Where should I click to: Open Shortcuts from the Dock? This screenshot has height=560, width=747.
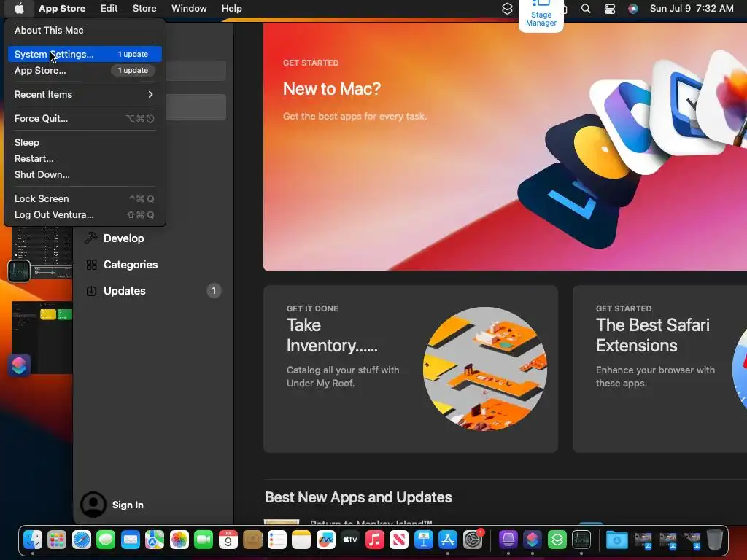(x=533, y=540)
